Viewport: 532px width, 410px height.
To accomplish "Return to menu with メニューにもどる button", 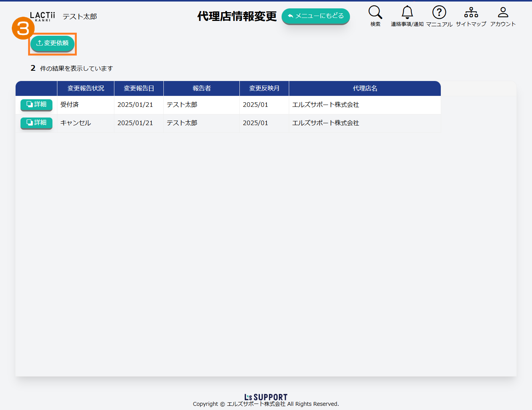I will (x=315, y=16).
